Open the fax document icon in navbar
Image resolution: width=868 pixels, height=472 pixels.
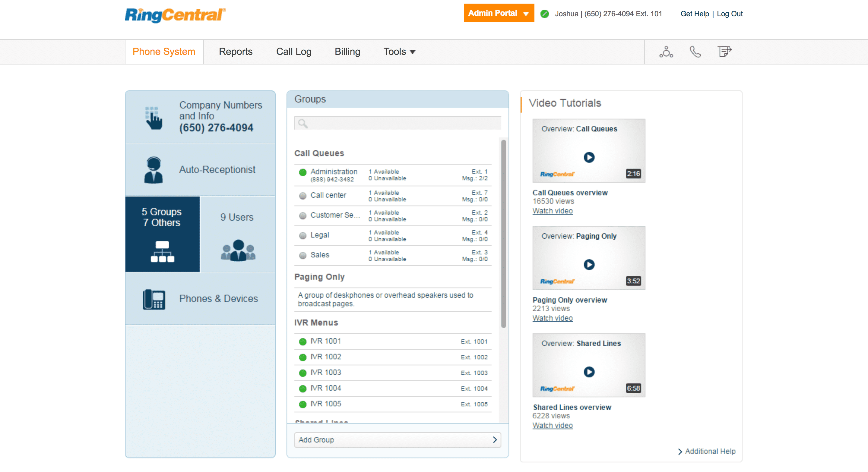pos(724,52)
